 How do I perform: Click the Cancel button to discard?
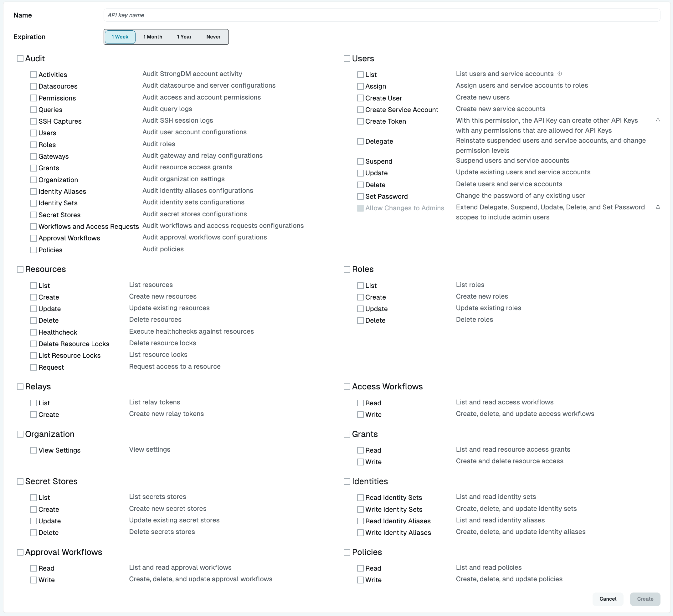coord(609,598)
